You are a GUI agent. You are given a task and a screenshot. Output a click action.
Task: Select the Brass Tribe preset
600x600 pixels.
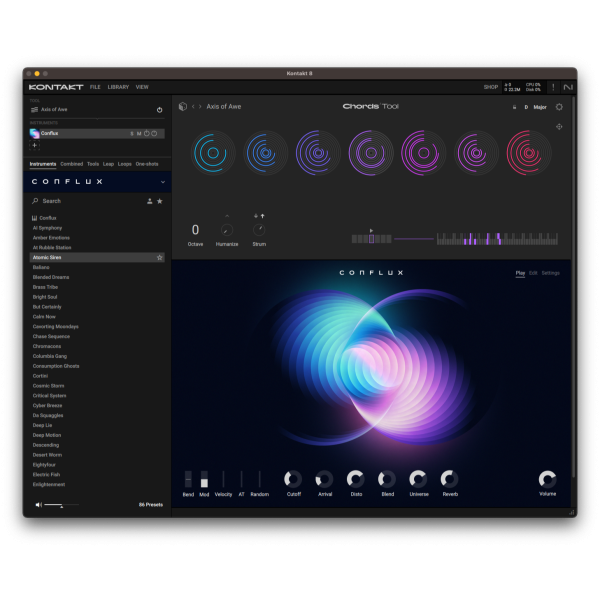pos(45,287)
